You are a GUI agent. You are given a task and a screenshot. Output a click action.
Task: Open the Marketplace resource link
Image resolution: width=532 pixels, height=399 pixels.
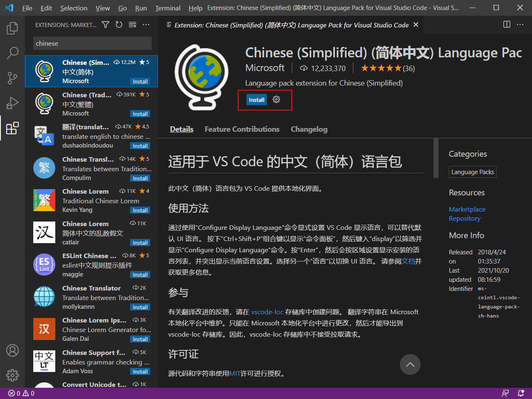coord(467,209)
